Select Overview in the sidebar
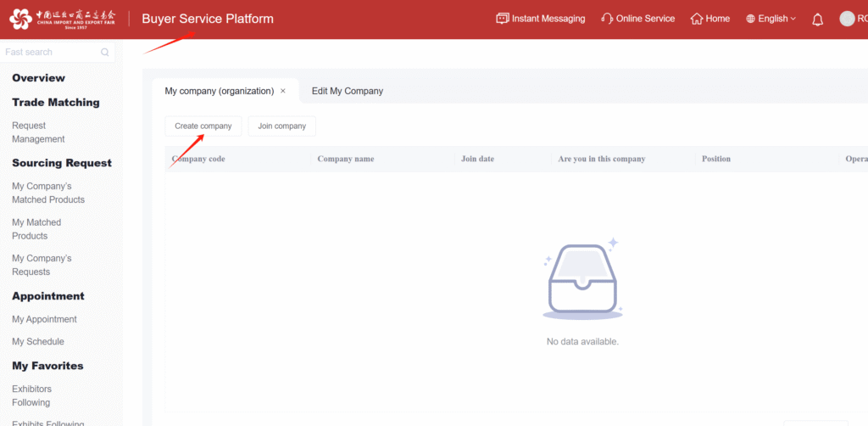This screenshot has height=426, width=868. point(38,78)
